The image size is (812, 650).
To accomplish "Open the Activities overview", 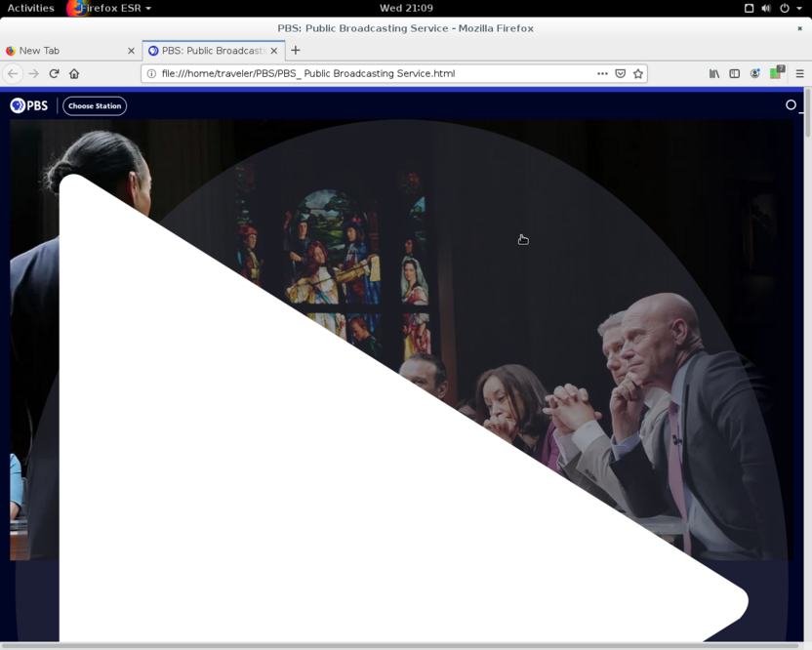I will tap(30, 8).
